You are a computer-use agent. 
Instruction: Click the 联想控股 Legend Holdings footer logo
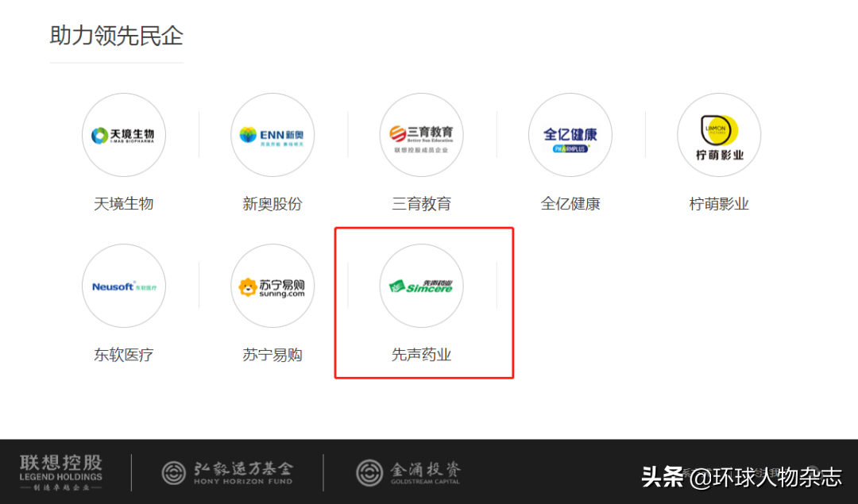click(x=61, y=472)
